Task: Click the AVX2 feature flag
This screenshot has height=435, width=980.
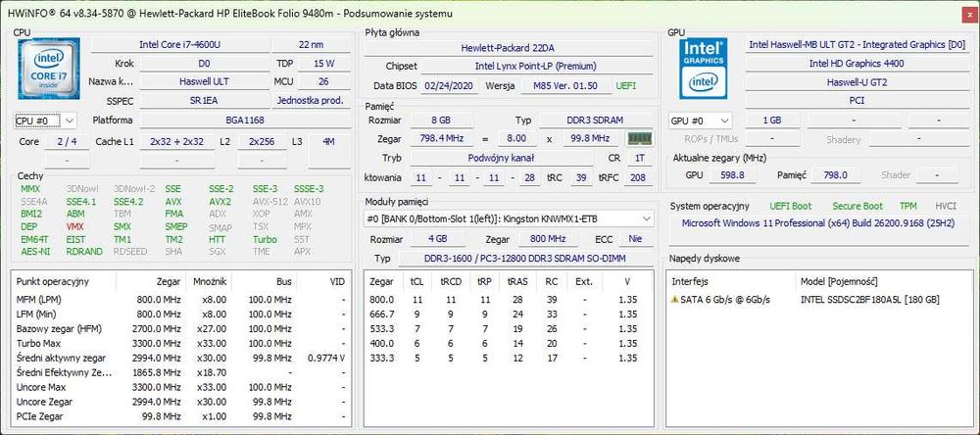Action: tap(220, 201)
